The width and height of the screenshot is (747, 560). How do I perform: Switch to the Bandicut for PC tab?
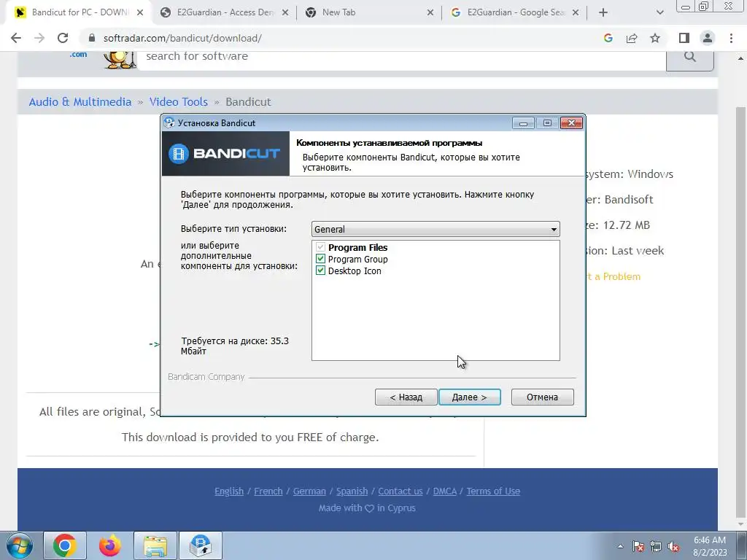click(x=80, y=12)
